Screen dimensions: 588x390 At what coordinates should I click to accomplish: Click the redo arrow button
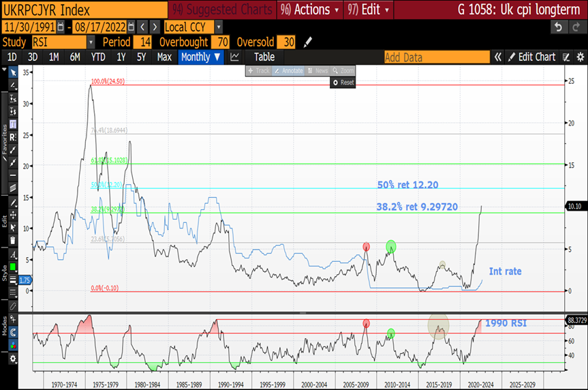point(576,27)
